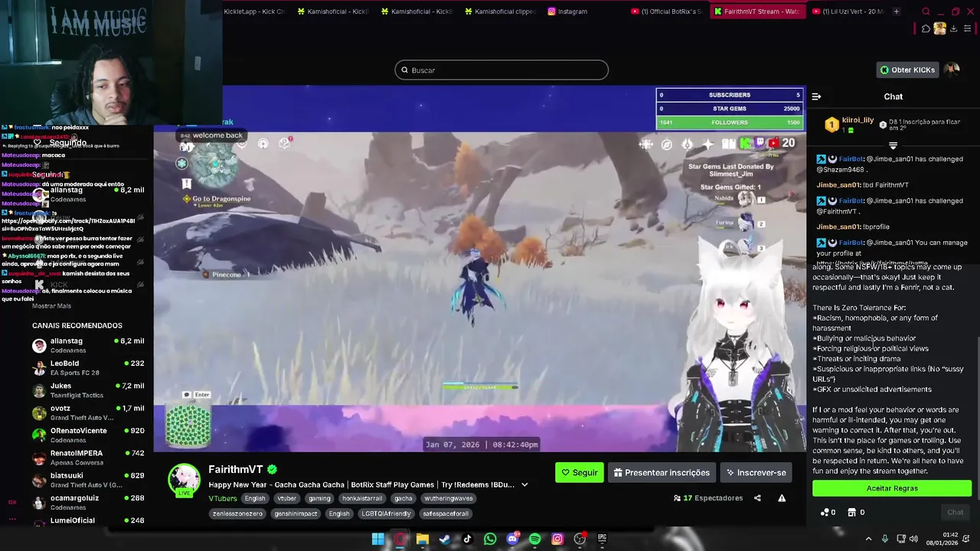The image size is (980, 551).
Task: Switch to Official BotRix's YouTube tab
Action: point(666,11)
